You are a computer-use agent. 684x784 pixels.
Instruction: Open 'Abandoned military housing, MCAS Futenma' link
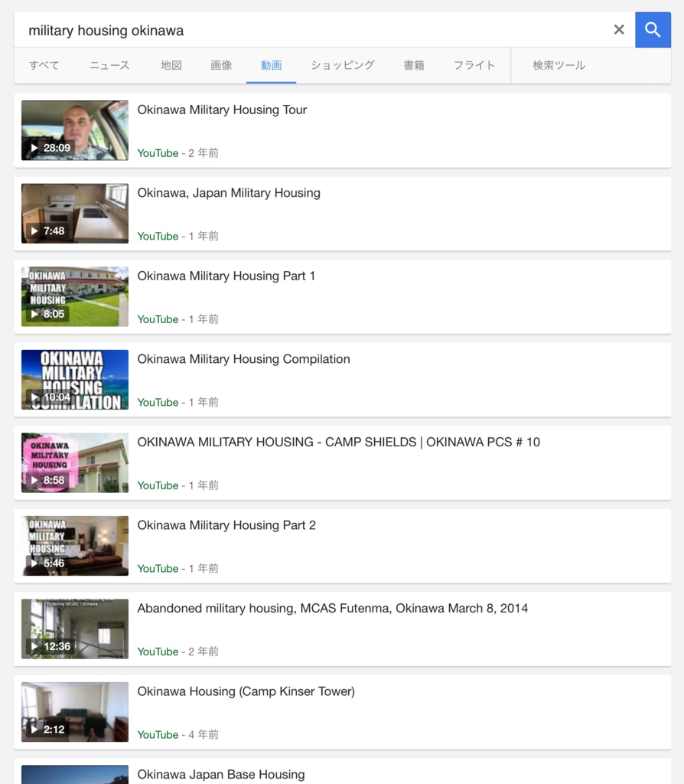point(333,608)
